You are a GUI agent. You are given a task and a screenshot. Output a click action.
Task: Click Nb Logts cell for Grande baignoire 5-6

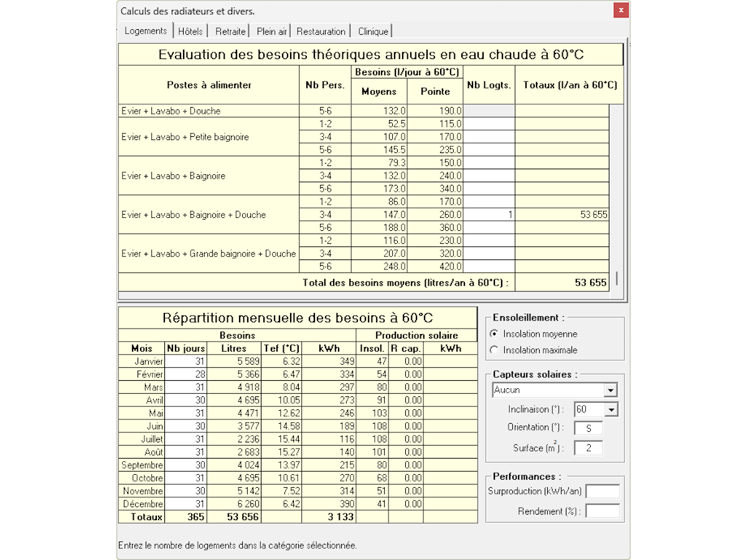489,266
